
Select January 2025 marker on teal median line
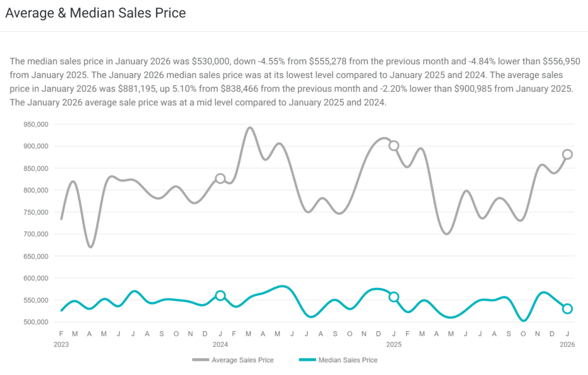click(x=394, y=297)
